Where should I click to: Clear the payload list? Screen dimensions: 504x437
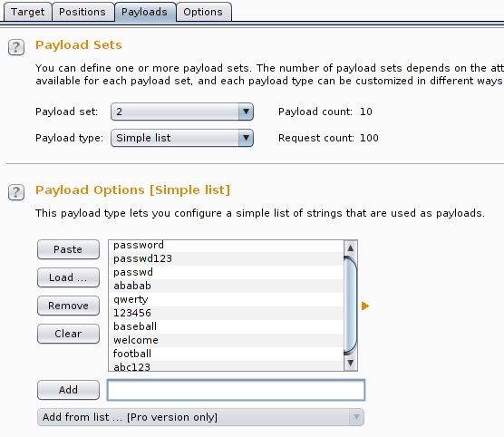68,334
